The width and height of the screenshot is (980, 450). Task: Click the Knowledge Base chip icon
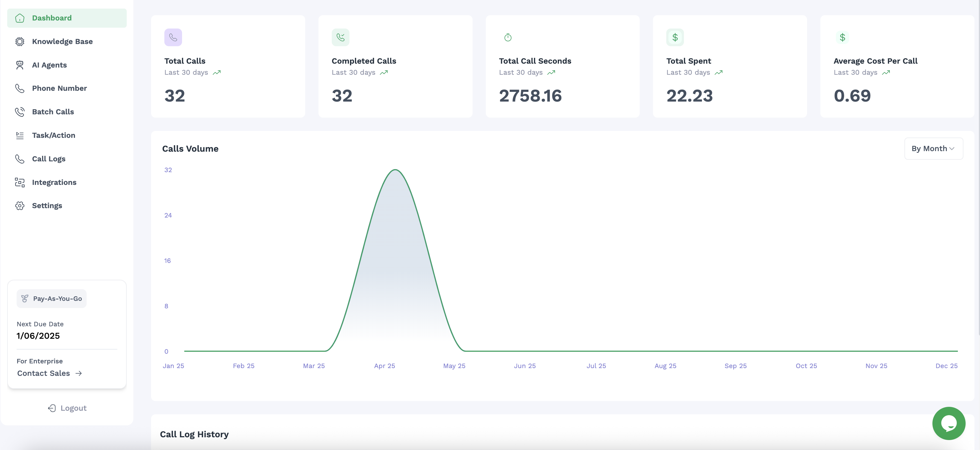click(x=20, y=42)
